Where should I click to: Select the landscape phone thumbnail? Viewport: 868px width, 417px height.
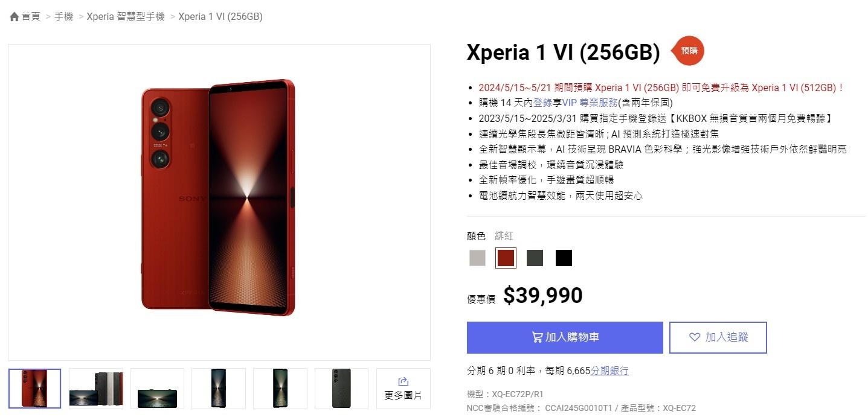click(157, 389)
